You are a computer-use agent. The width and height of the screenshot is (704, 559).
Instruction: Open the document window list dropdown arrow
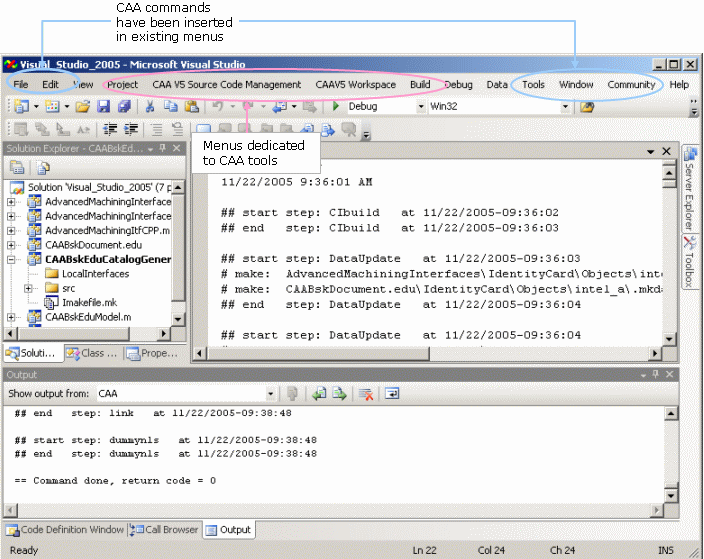tap(650, 152)
